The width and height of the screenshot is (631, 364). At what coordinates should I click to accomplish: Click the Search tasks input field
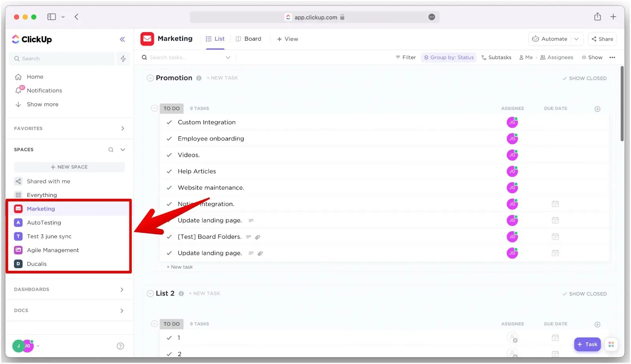tap(185, 58)
